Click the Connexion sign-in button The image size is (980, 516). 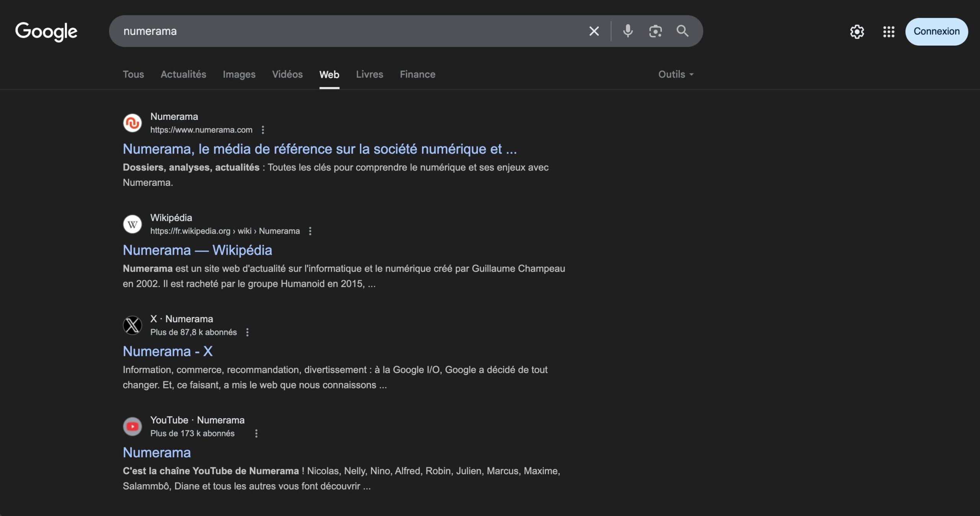pos(936,31)
